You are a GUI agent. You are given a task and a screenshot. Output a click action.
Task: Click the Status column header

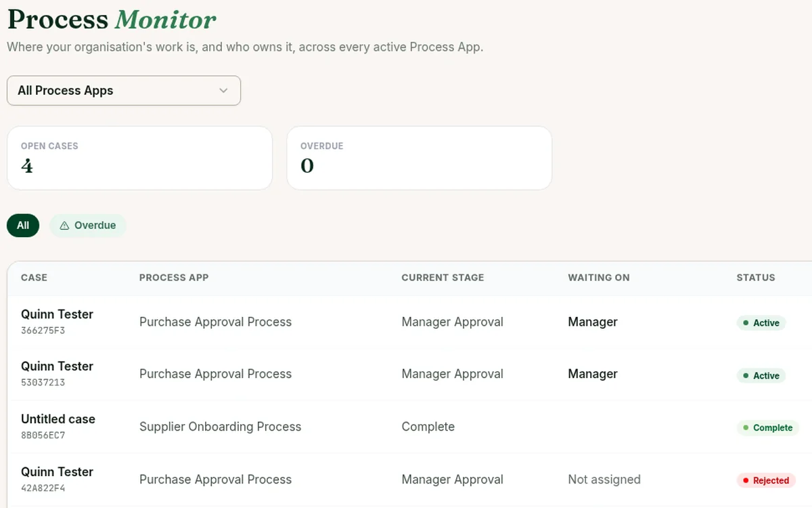756,278
